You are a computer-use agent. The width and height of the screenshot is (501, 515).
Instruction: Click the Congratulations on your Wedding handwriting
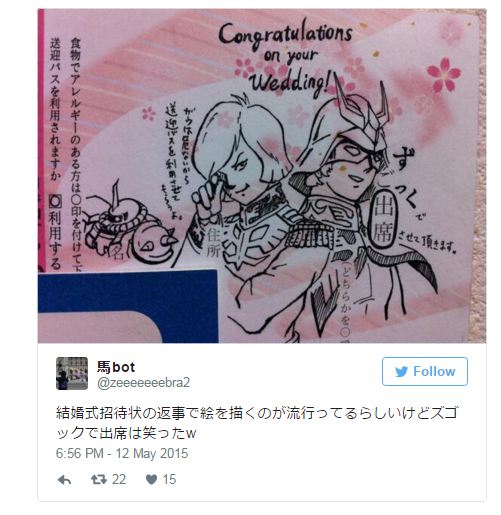coord(287,57)
